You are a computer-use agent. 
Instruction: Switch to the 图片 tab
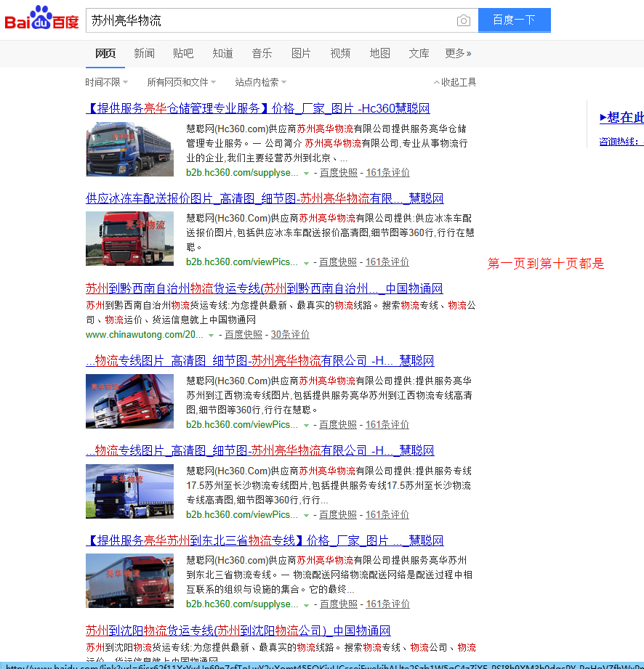click(301, 53)
